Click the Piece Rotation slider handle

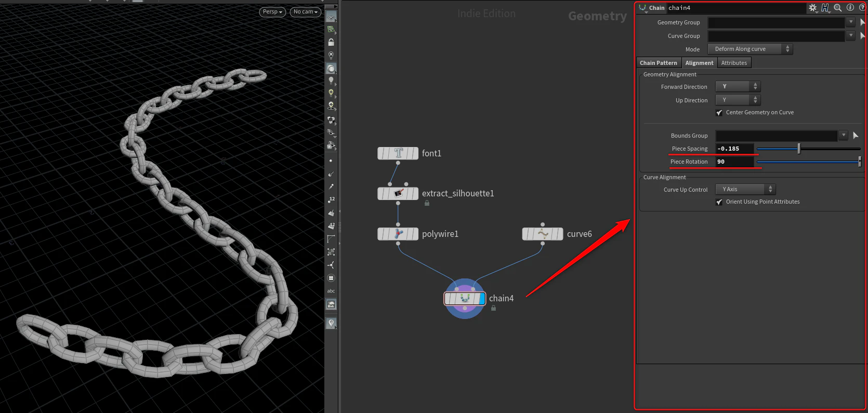860,162
